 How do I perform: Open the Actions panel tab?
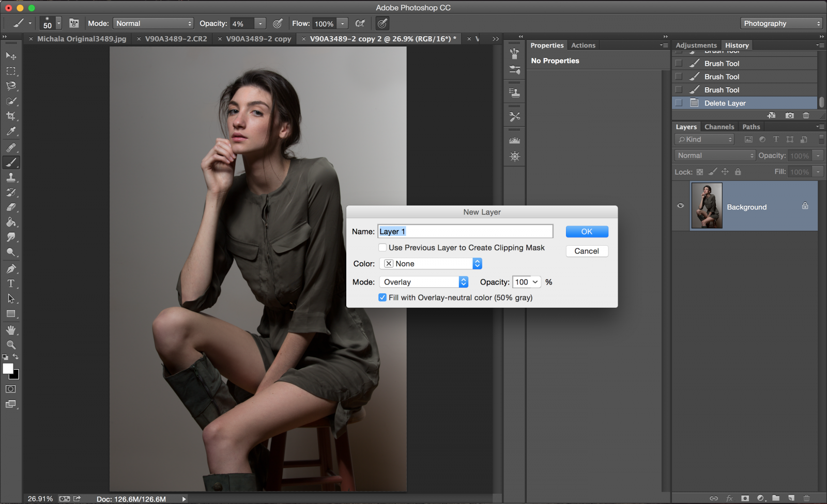click(x=583, y=45)
